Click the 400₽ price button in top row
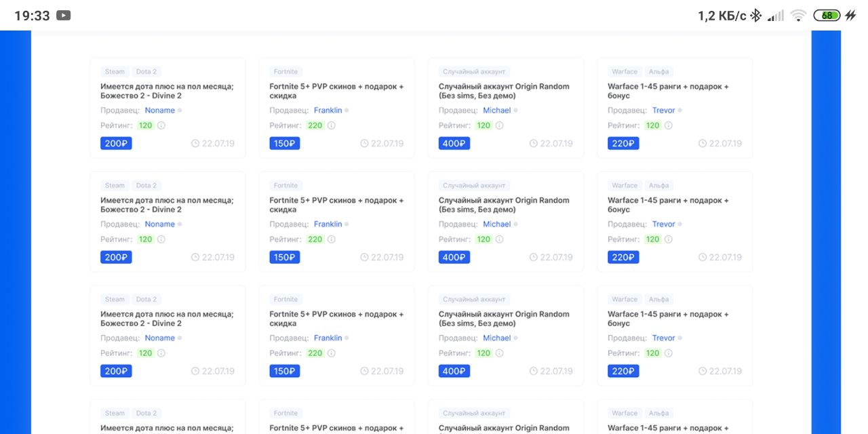868x434 pixels. (454, 144)
